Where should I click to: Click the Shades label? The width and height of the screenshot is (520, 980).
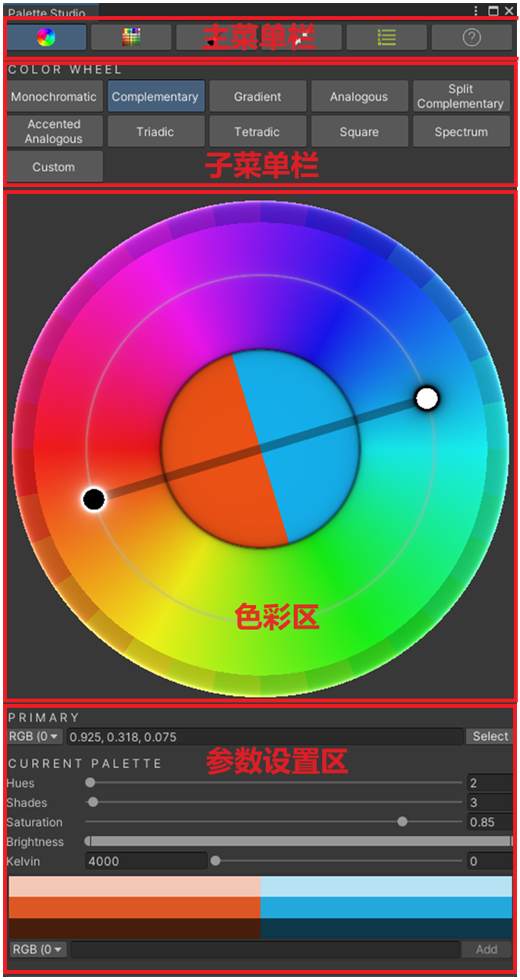[x=27, y=803]
